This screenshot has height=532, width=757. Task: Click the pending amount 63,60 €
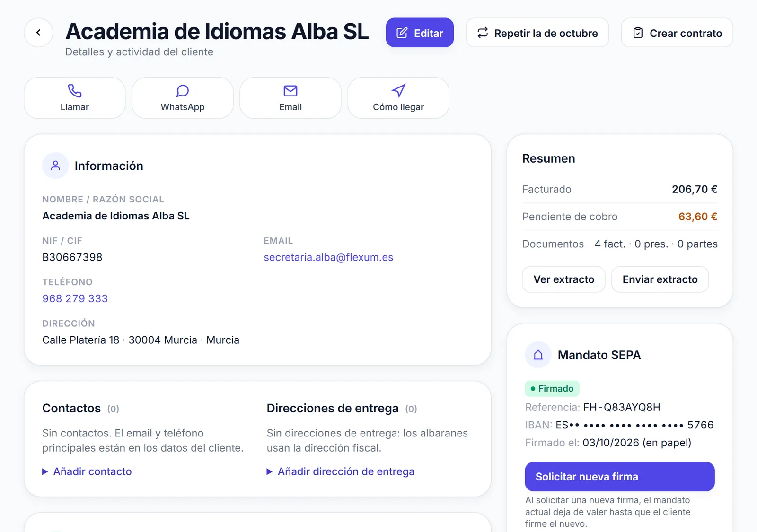coord(698,217)
